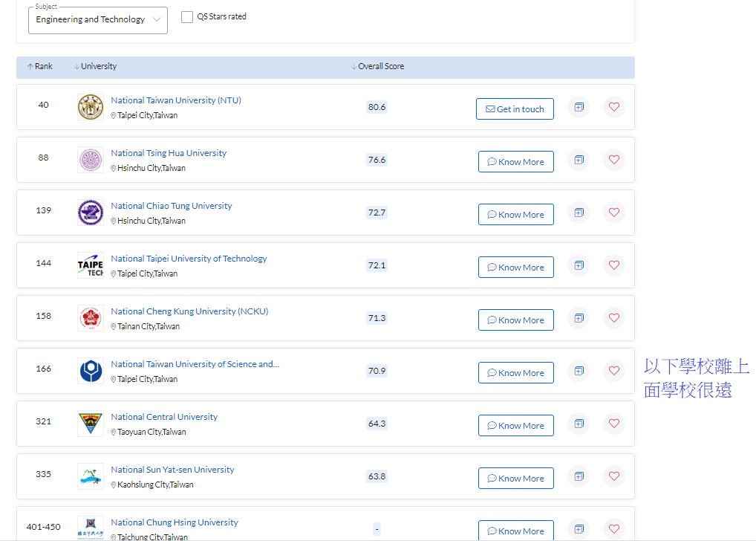The image size is (756, 541).
Task: Open National Tsing Hua University link
Action: tap(169, 153)
